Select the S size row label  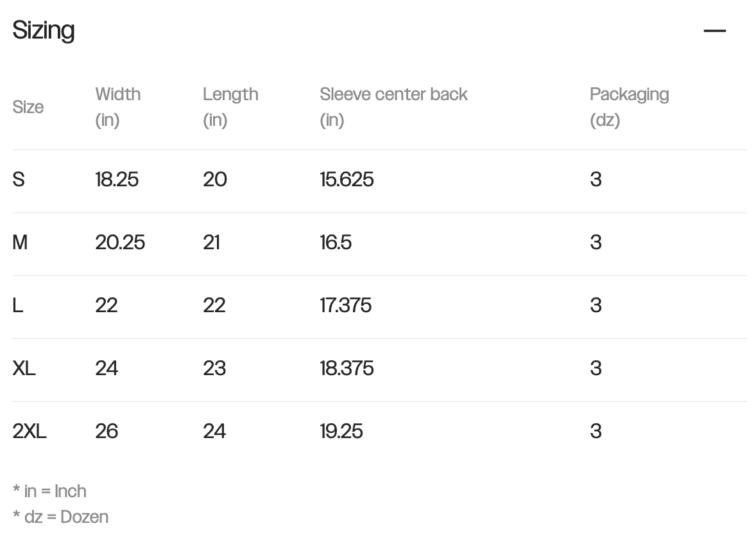tap(19, 180)
